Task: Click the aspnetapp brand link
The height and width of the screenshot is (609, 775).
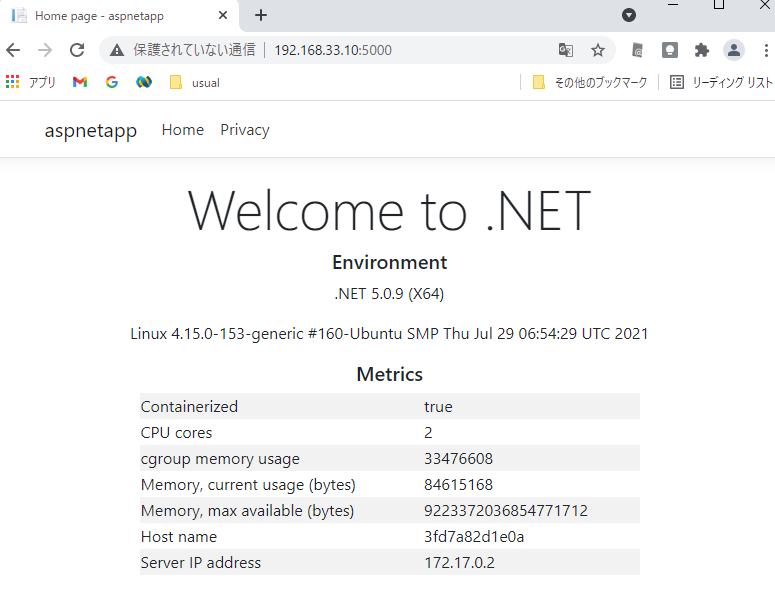Action: point(91,131)
